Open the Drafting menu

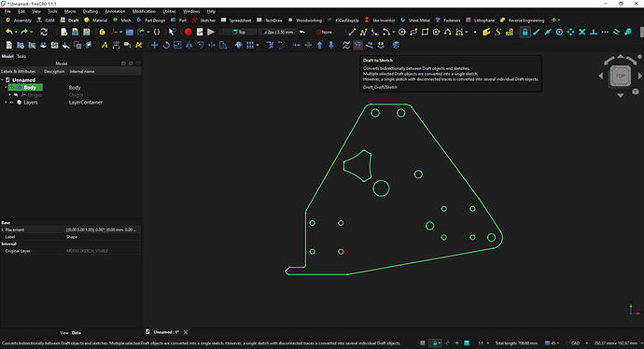tap(91, 11)
